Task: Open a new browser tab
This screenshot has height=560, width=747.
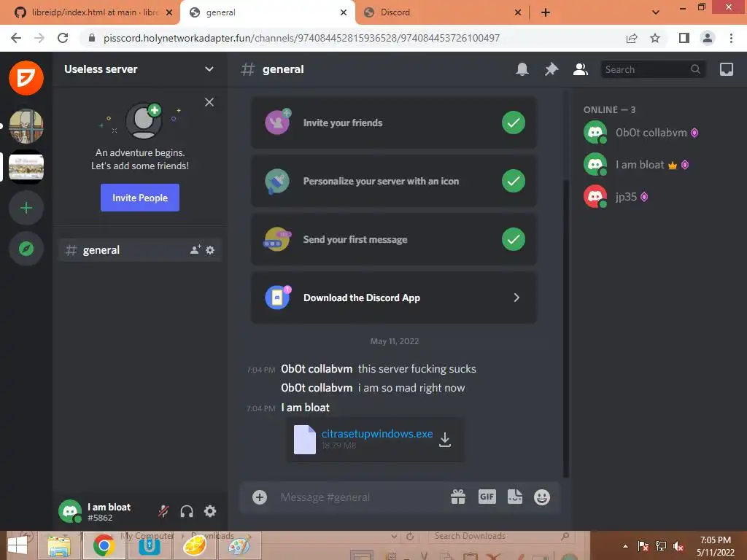Action: (546, 12)
